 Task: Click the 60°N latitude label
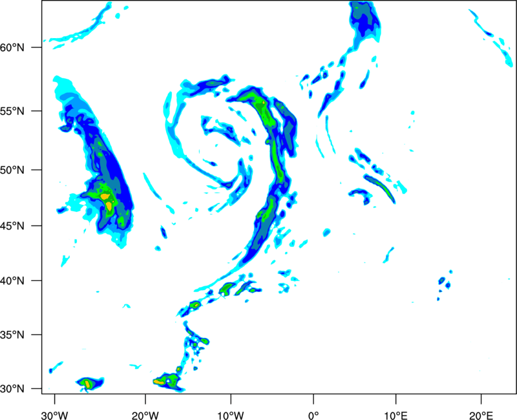click(12, 47)
